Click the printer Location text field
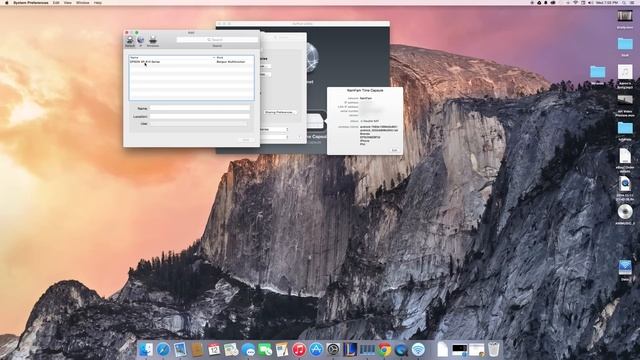640x360 pixels. pos(200,116)
